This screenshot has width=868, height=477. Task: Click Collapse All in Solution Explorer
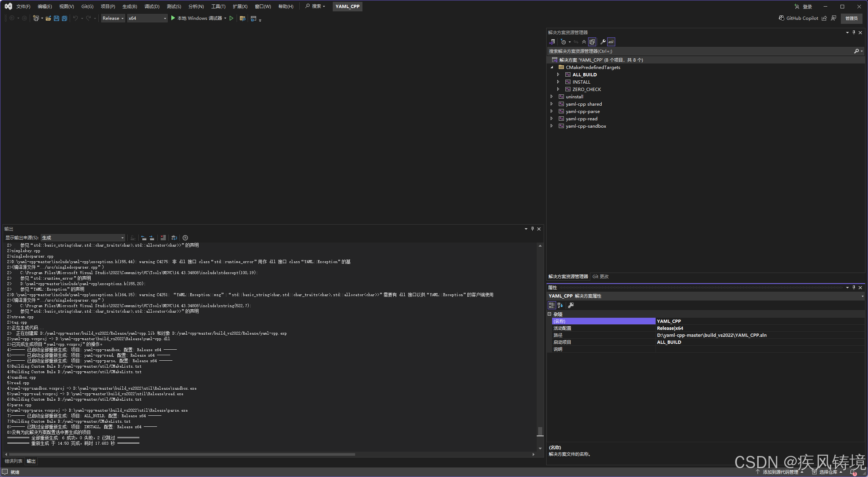point(584,42)
